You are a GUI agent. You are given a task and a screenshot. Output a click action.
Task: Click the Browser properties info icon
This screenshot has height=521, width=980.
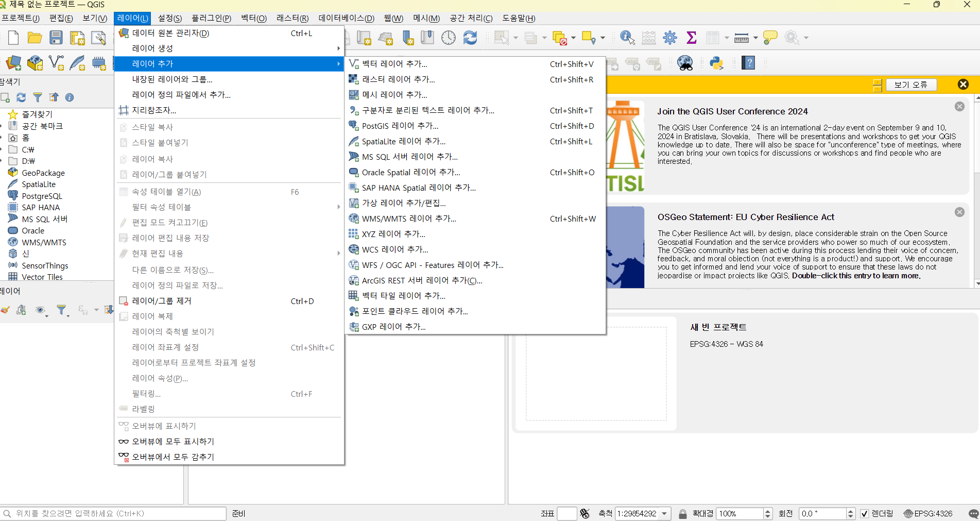click(70, 97)
